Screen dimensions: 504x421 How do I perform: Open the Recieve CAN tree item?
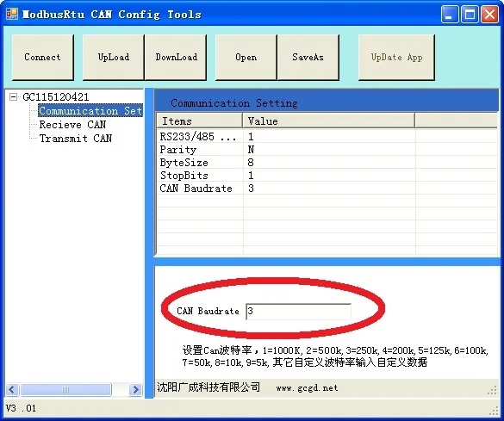(72, 125)
